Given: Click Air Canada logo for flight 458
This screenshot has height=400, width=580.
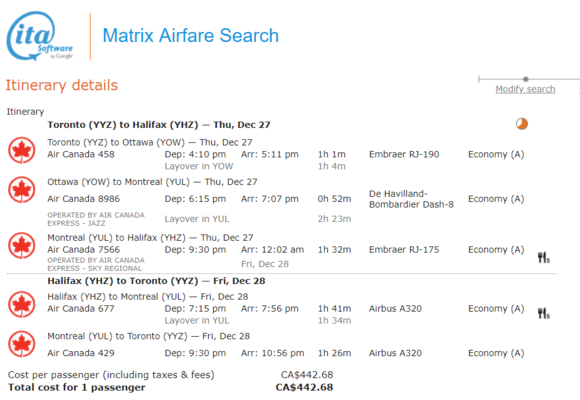Looking at the screenshot, I should (x=22, y=150).
